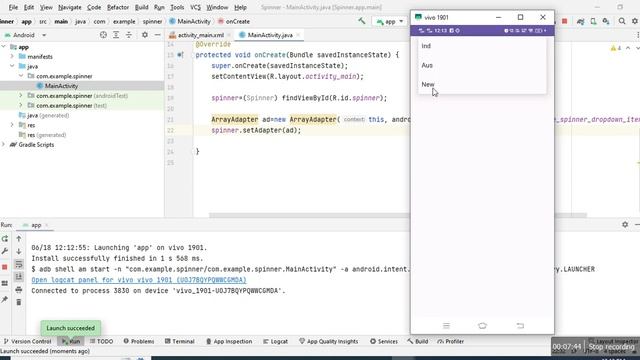Click warnings indicator in editor corner
640x360 pixels.
tap(616, 48)
